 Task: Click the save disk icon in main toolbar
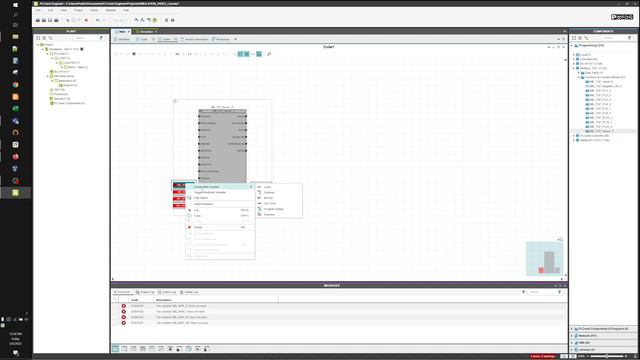coord(50,20)
